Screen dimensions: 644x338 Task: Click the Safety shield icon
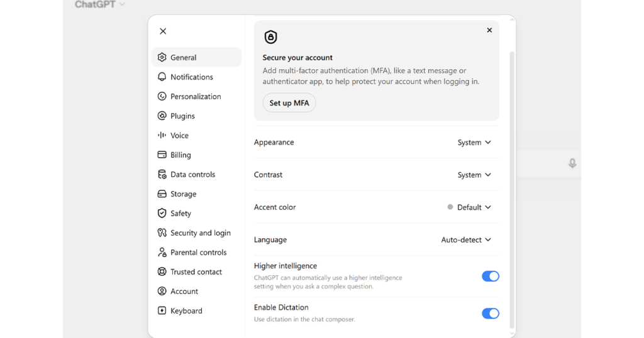coord(162,213)
